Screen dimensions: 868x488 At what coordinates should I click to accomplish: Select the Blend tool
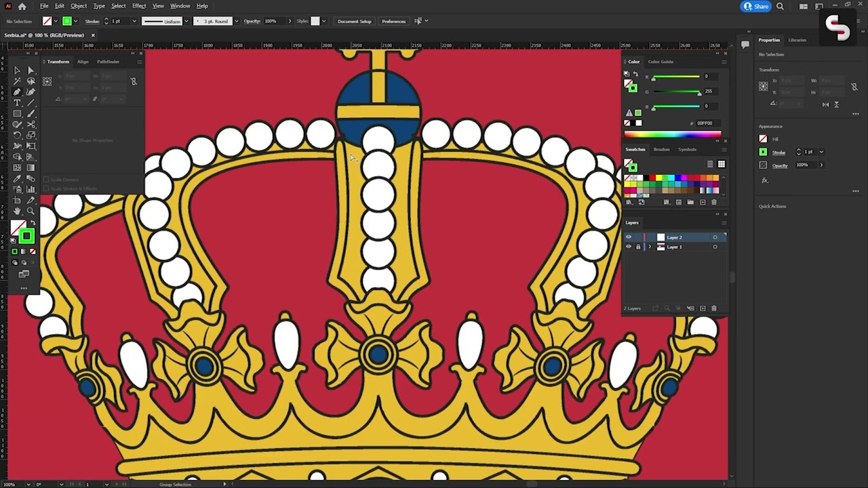pos(31,179)
